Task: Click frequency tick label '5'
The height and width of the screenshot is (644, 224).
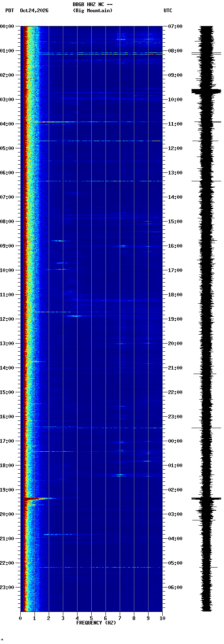Action: point(91,618)
